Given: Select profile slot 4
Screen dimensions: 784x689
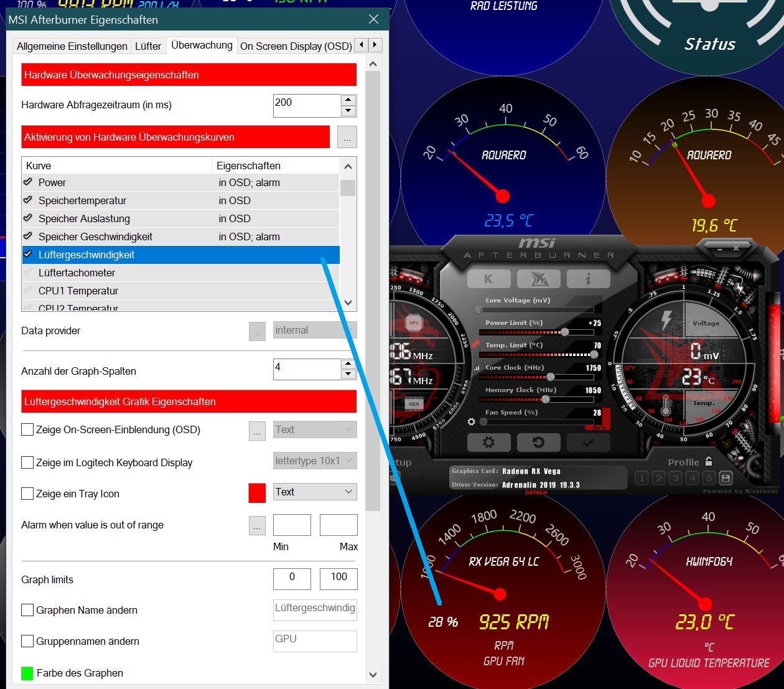Looking at the screenshot, I should 692,478.
